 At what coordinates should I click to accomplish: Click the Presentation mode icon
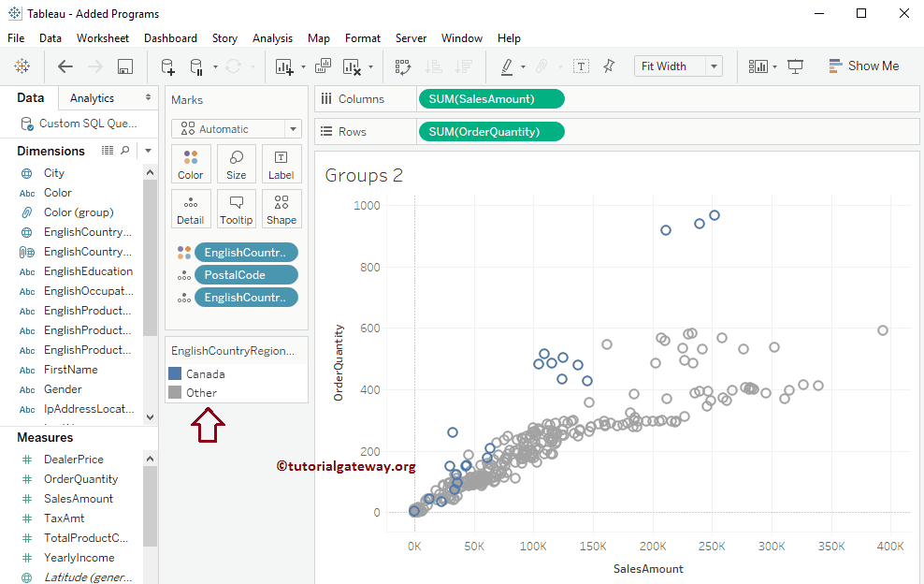click(796, 66)
